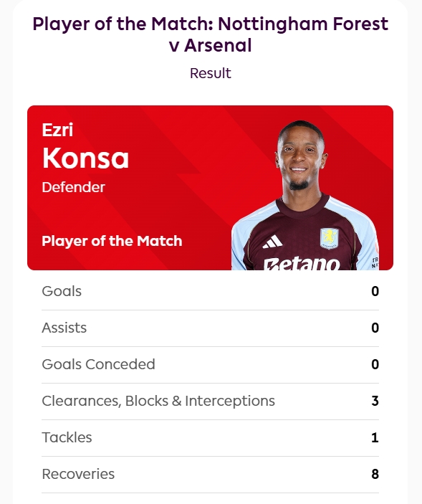This screenshot has width=422, height=504.
Task: Click the Betano sponsor logo on the shirt
Action: [302, 263]
